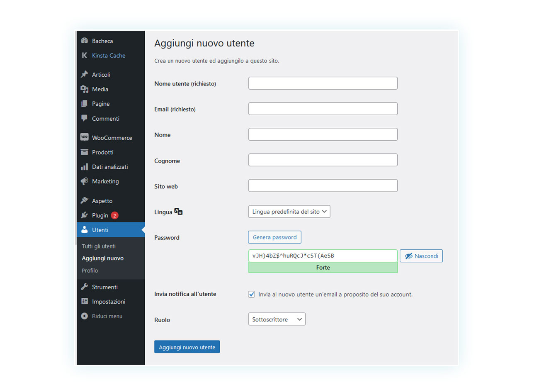Click the Commenti speech bubble icon
The image size is (539, 392).
point(85,118)
